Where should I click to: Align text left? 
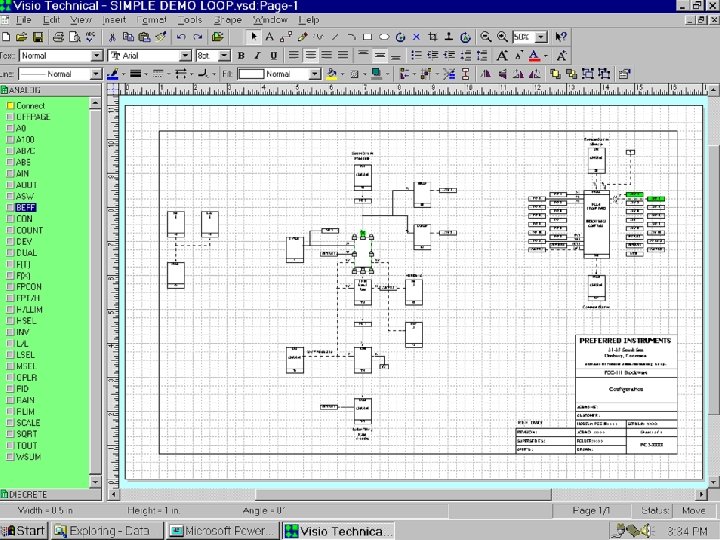294,56
